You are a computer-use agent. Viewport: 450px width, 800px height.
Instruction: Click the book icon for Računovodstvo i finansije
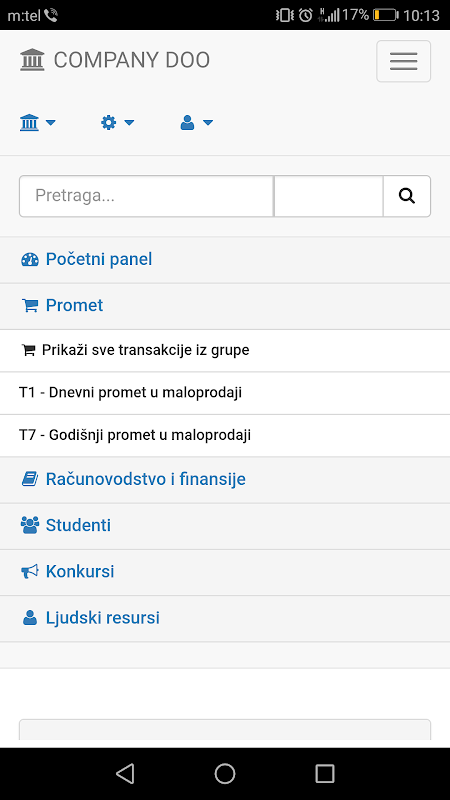(x=30, y=479)
